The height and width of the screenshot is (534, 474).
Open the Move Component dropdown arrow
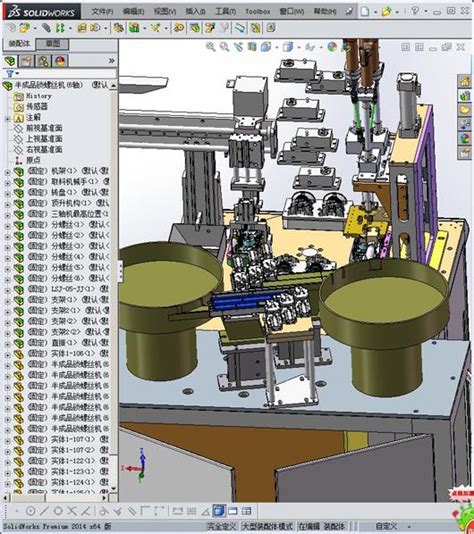coord(106,28)
